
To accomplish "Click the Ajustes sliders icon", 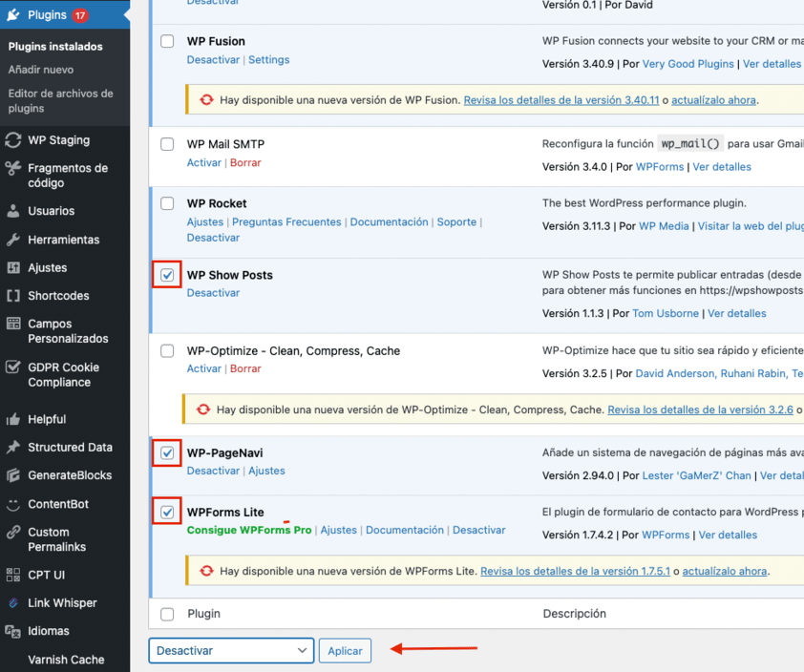I will 13,267.
